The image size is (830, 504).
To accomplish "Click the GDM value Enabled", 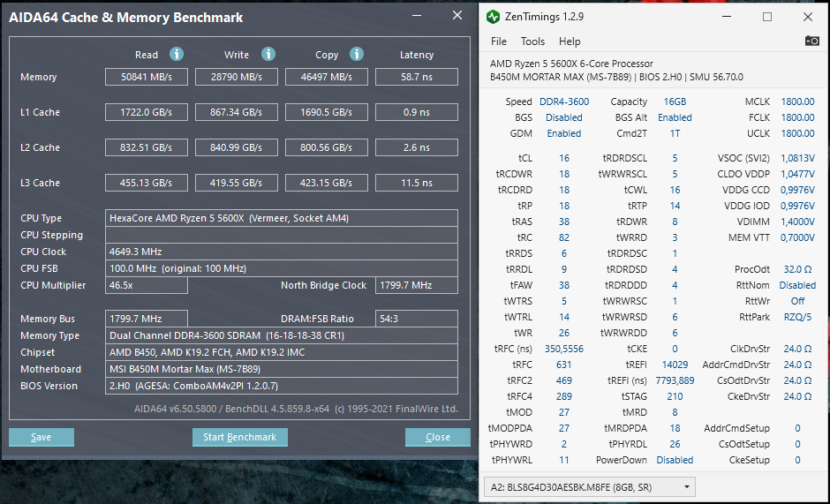I will 563,133.
